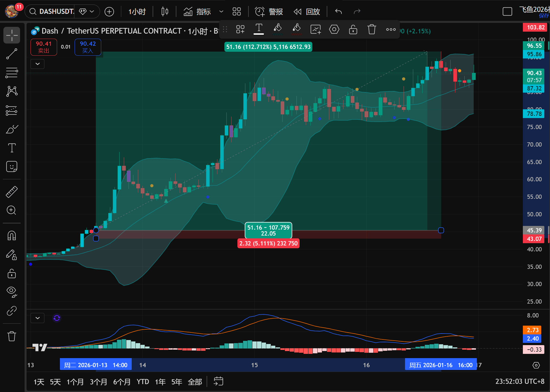
Task: Open settings for selected position drawing
Action: pyautogui.click(x=334, y=29)
